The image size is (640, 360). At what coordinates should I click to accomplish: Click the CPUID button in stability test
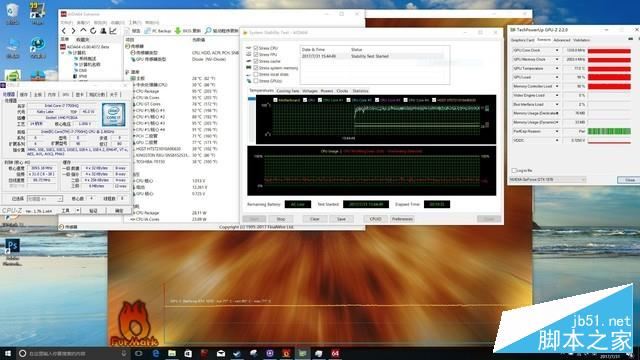click(375, 219)
